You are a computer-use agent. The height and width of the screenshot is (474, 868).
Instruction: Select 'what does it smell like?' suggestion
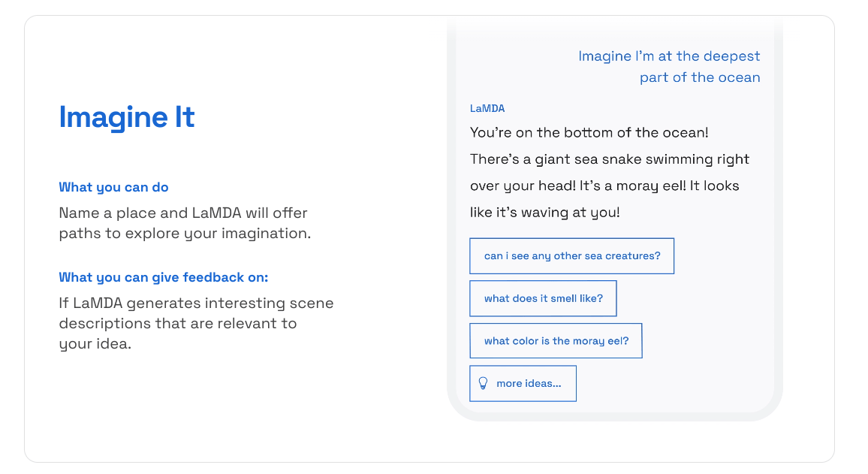[x=543, y=298]
